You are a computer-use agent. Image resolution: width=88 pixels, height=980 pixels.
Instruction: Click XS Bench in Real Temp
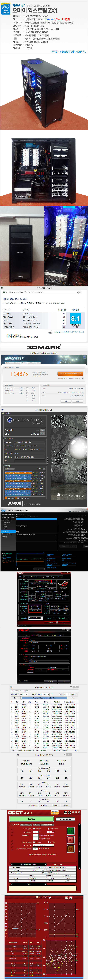[44, 805]
